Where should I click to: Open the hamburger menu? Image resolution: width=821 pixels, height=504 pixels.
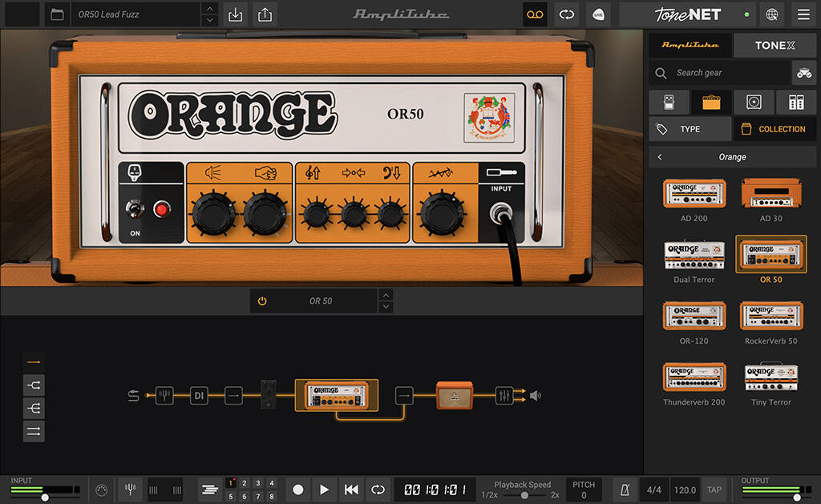(802, 14)
